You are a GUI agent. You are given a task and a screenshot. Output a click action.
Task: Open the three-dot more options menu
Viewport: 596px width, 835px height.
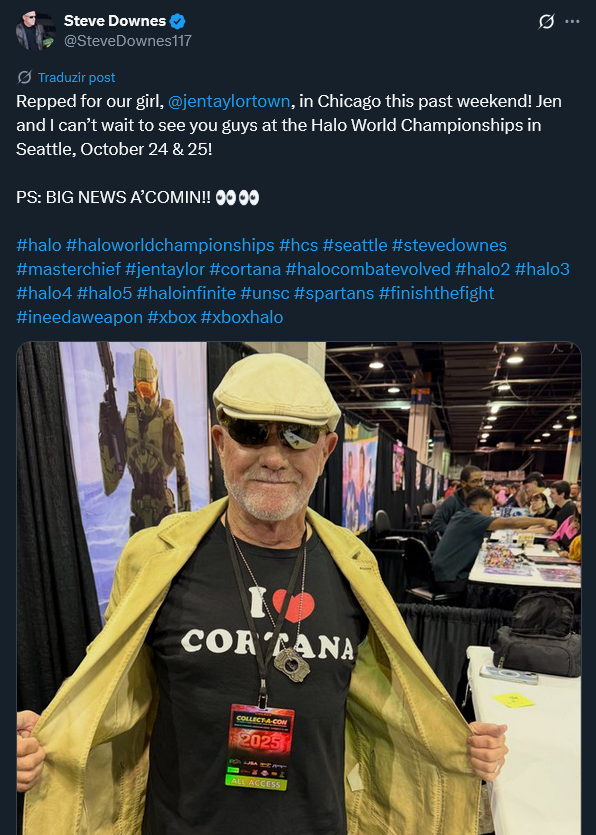[x=573, y=22]
